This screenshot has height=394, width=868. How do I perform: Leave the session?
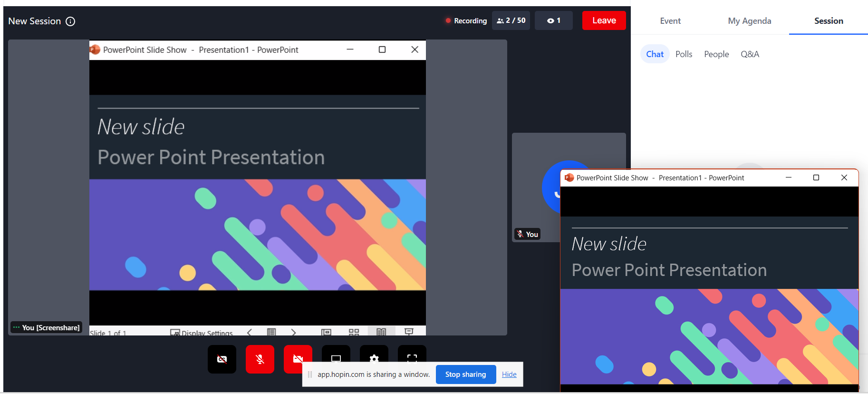point(604,20)
